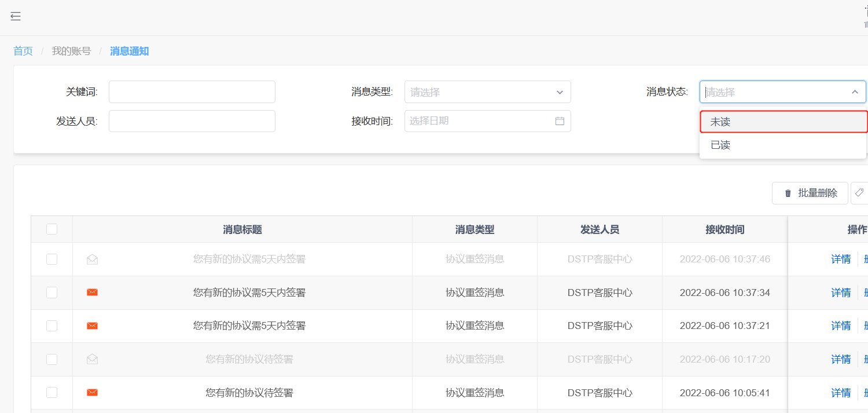Open 详情 for the 10:37:46 message

[841, 259]
